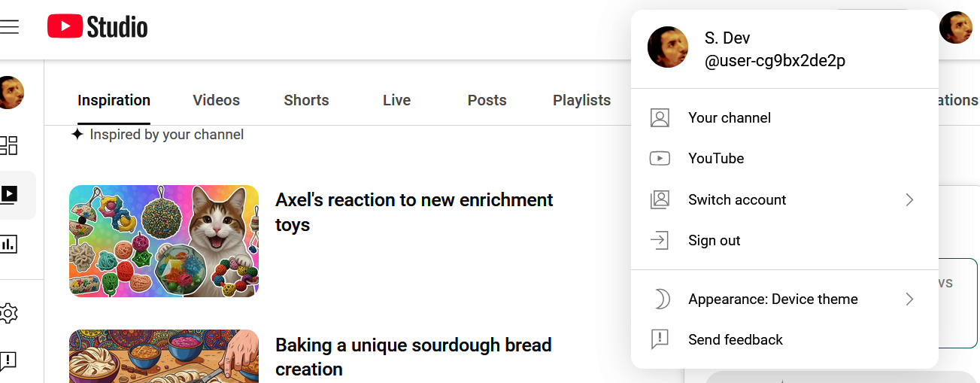This screenshot has width=980, height=383.
Task: Click the sourdough bread idea thumbnail
Action: (x=164, y=356)
